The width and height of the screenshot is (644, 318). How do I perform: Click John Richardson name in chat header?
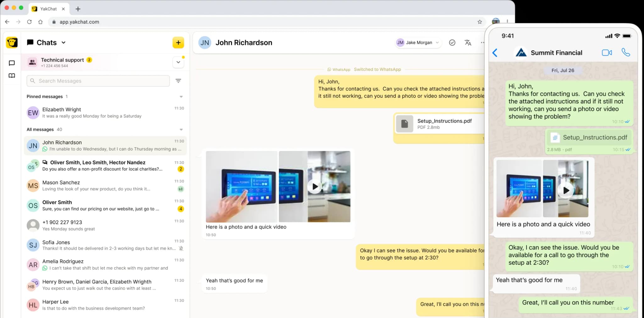(244, 42)
